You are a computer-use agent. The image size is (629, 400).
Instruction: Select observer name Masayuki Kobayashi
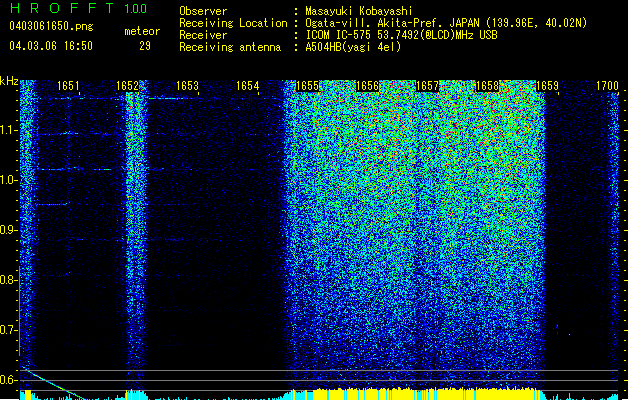(x=359, y=11)
